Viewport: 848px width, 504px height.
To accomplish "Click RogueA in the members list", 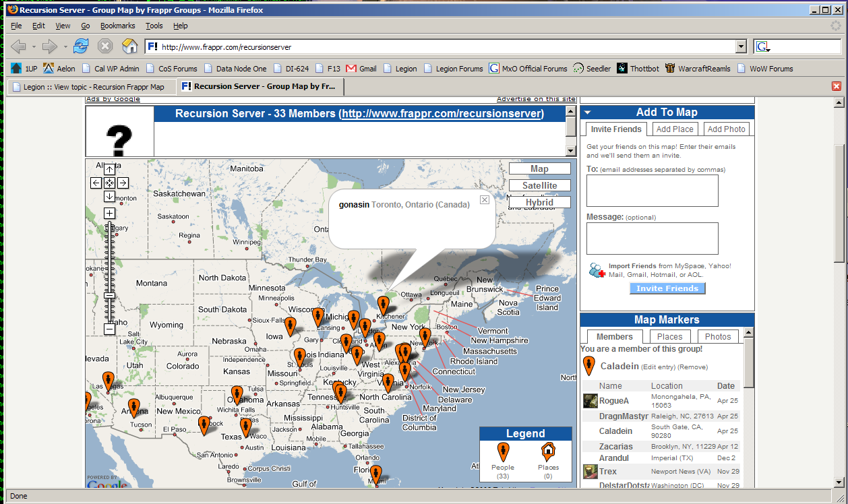I will tap(614, 401).
